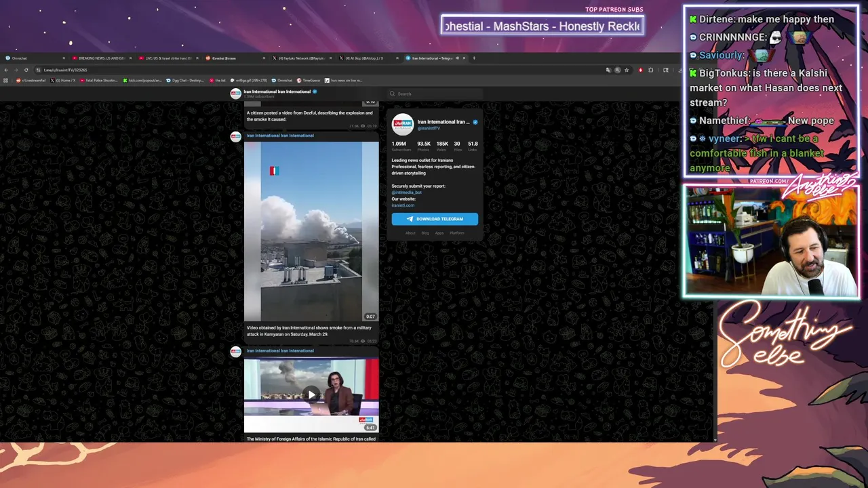Open a new browser tab with plus
868x488 pixels.
tap(474, 58)
